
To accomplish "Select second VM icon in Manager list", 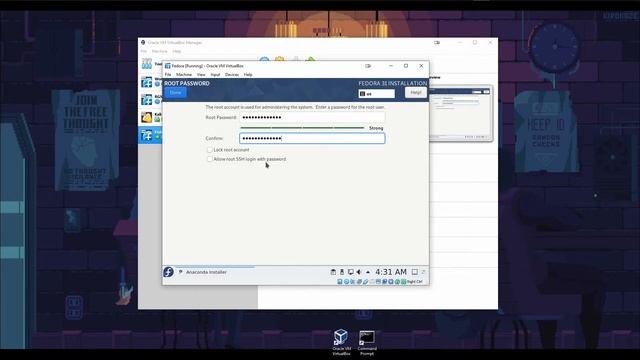I will 147,82.
